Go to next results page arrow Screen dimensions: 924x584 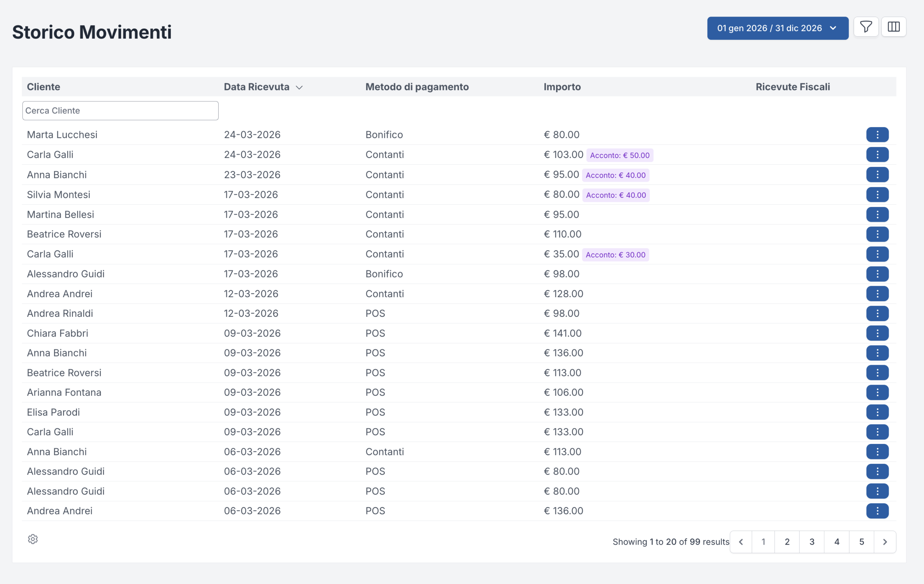[884, 542]
